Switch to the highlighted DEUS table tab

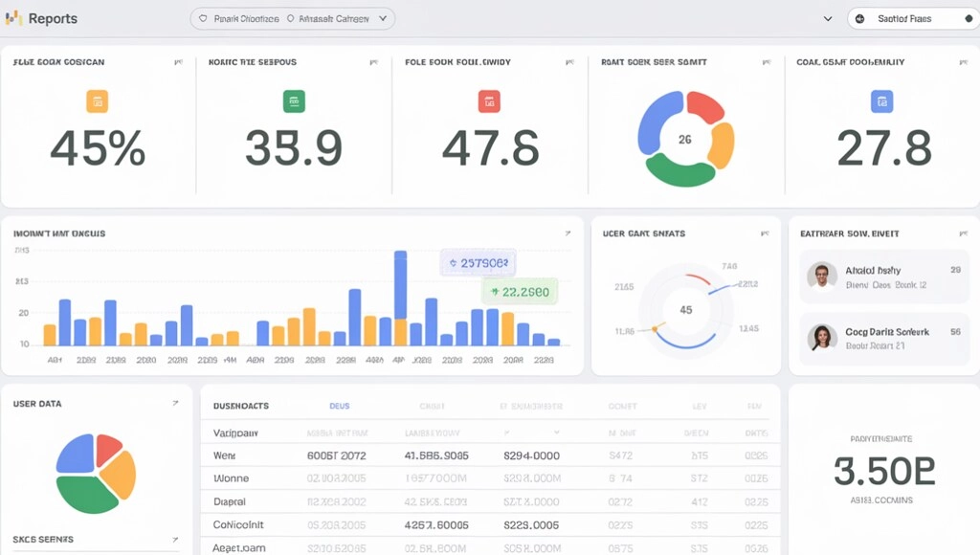pos(339,405)
